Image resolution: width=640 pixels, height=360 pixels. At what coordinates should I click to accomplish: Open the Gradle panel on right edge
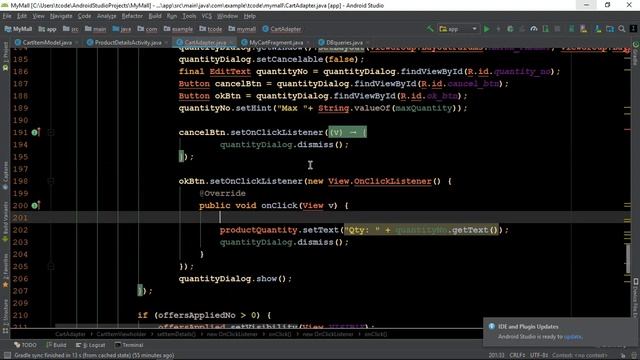click(636, 53)
